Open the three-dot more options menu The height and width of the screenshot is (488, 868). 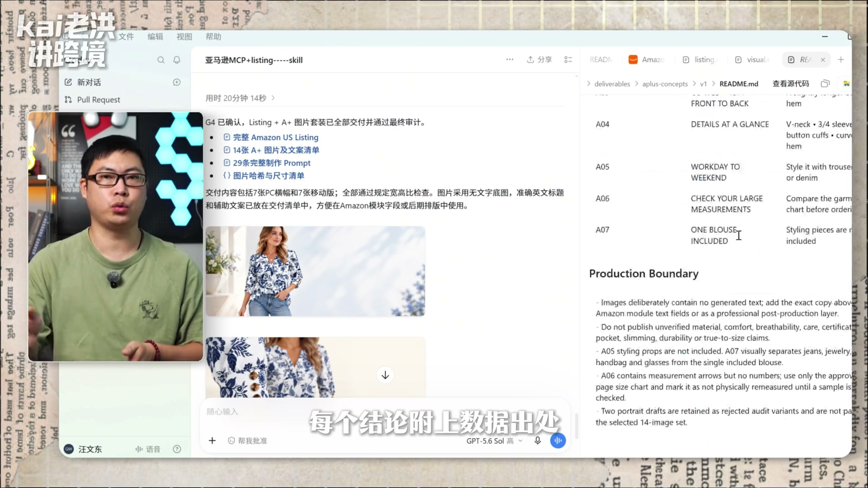point(509,60)
